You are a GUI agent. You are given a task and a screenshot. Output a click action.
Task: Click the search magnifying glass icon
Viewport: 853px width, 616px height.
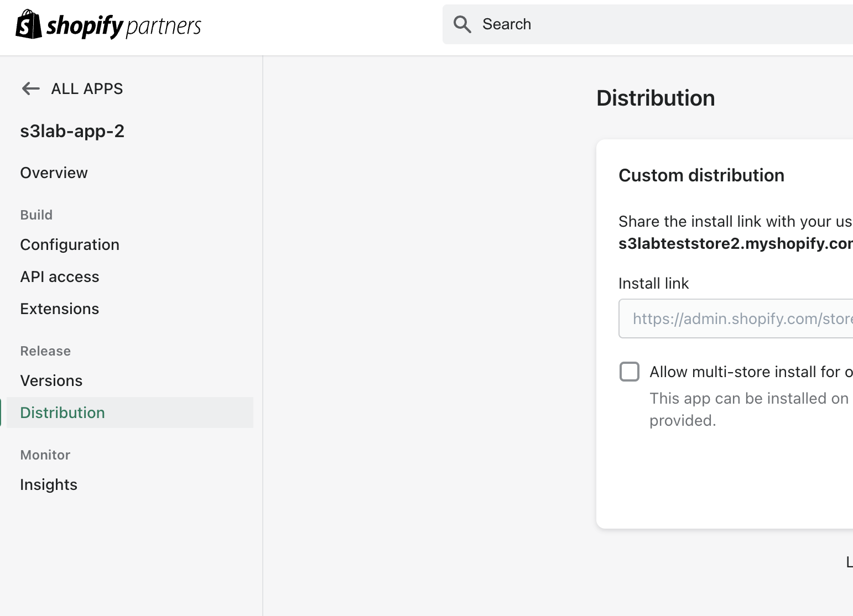point(462,24)
